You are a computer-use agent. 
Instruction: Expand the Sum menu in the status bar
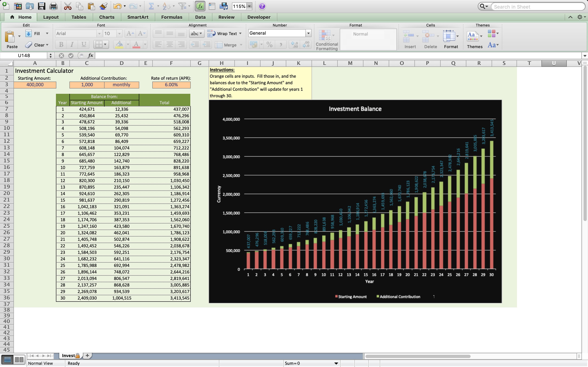[x=336, y=363]
